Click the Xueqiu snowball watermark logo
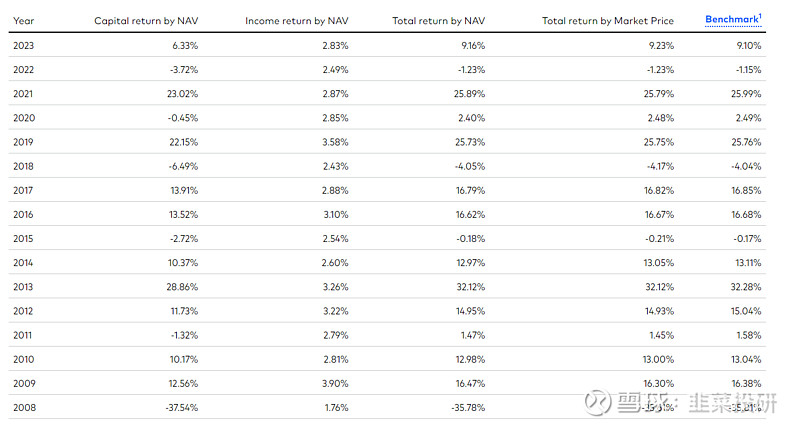 pyautogui.click(x=599, y=402)
